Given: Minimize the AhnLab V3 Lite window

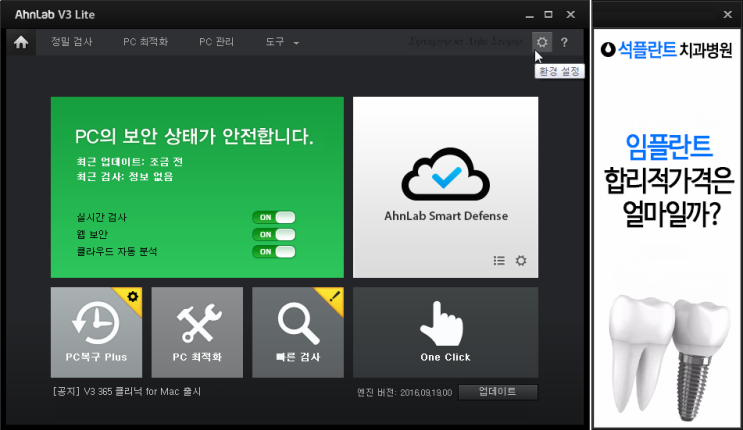Looking at the screenshot, I should click(529, 15).
